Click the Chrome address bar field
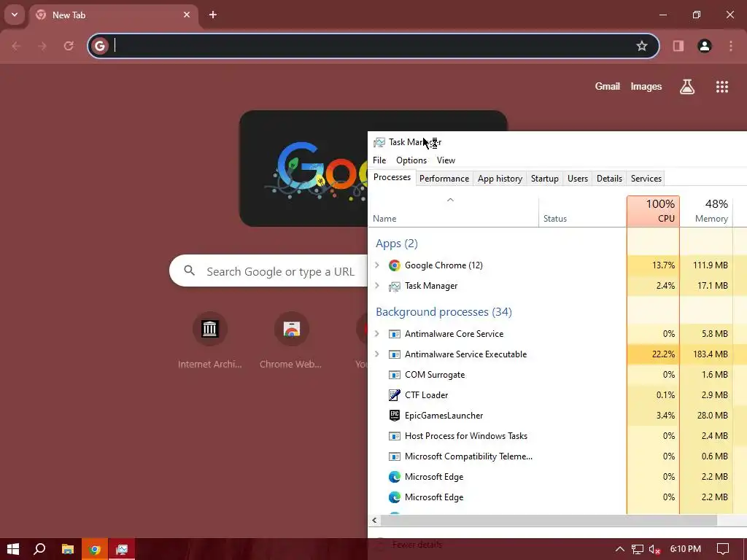This screenshot has height=560, width=747. click(x=373, y=46)
